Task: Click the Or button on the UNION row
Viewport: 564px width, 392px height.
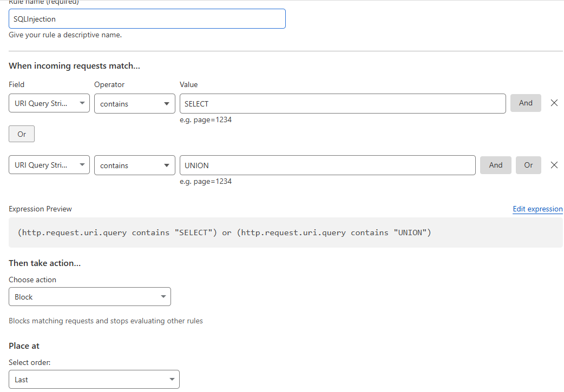Action: [x=528, y=165]
